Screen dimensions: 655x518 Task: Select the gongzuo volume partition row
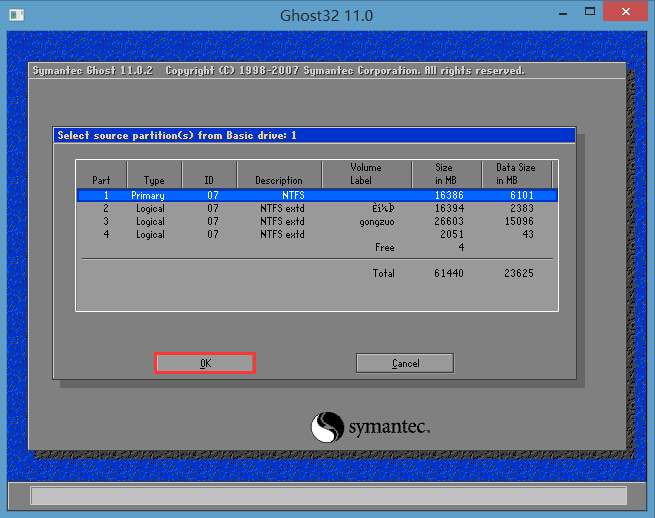tap(317, 221)
